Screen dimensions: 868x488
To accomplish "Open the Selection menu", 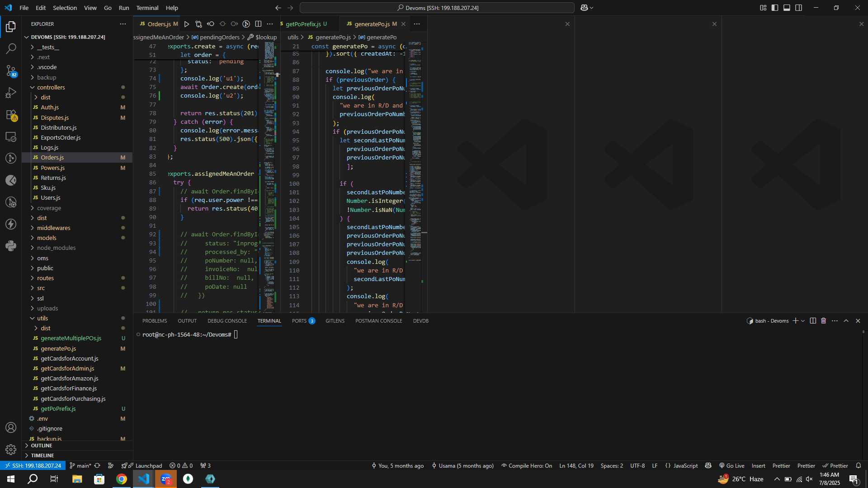I will point(65,8).
